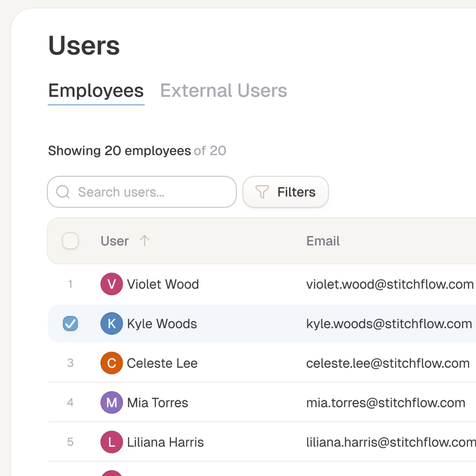This screenshot has height=476, width=476.
Task: Click the Celeste Lee name
Action: [162, 363]
